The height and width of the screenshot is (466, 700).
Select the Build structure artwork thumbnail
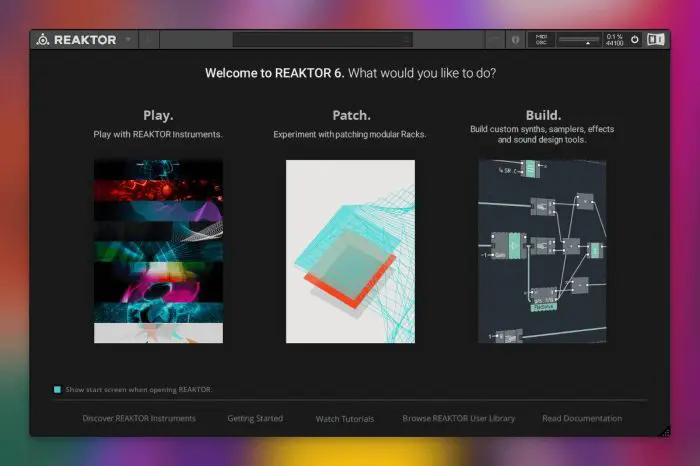(542, 251)
